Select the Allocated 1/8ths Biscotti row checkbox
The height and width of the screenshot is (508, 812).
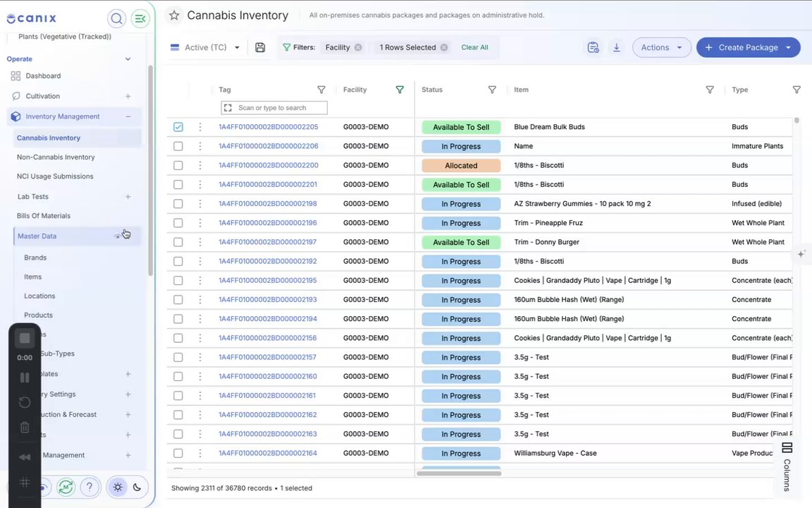coord(178,165)
